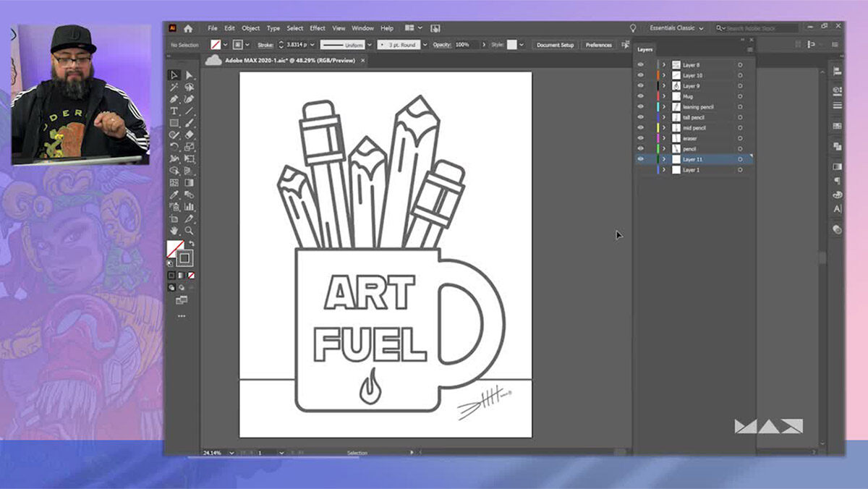Image resolution: width=868 pixels, height=489 pixels.
Task: Activate the Zoom tool magnifier
Action: (x=189, y=231)
